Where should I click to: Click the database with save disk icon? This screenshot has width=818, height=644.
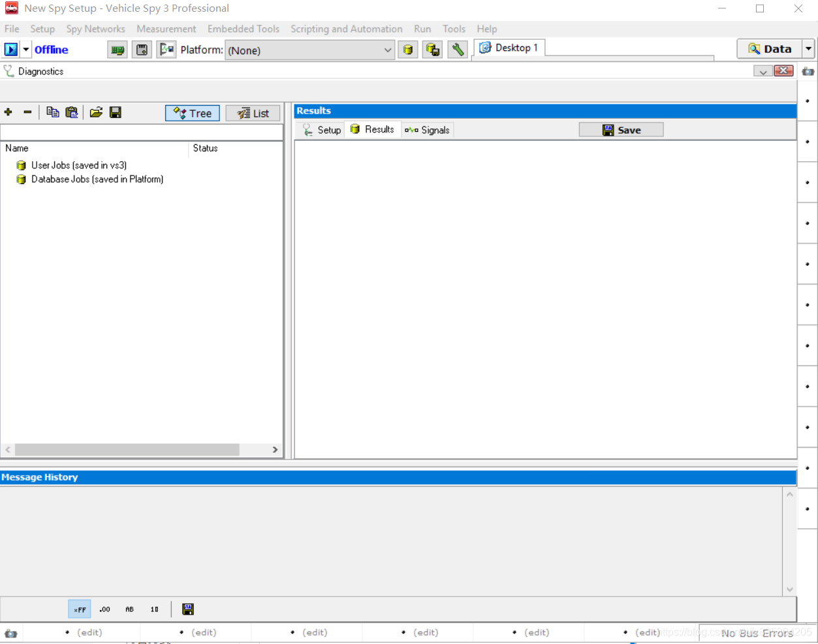[x=432, y=50]
